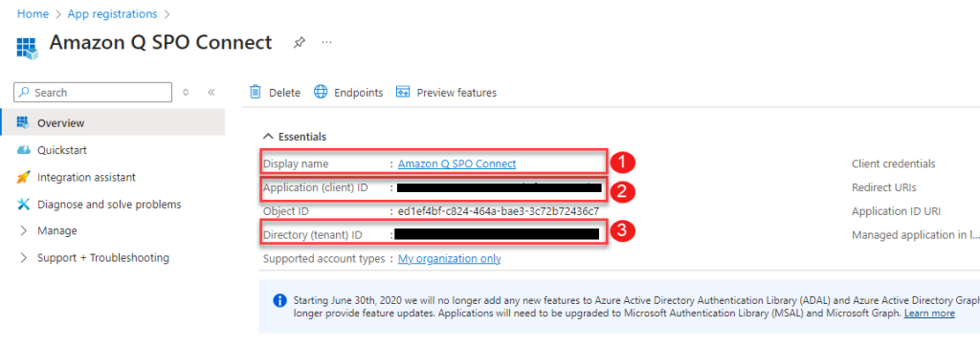Select the Overview menu item
The width and height of the screenshot is (980, 347).
[113, 122]
